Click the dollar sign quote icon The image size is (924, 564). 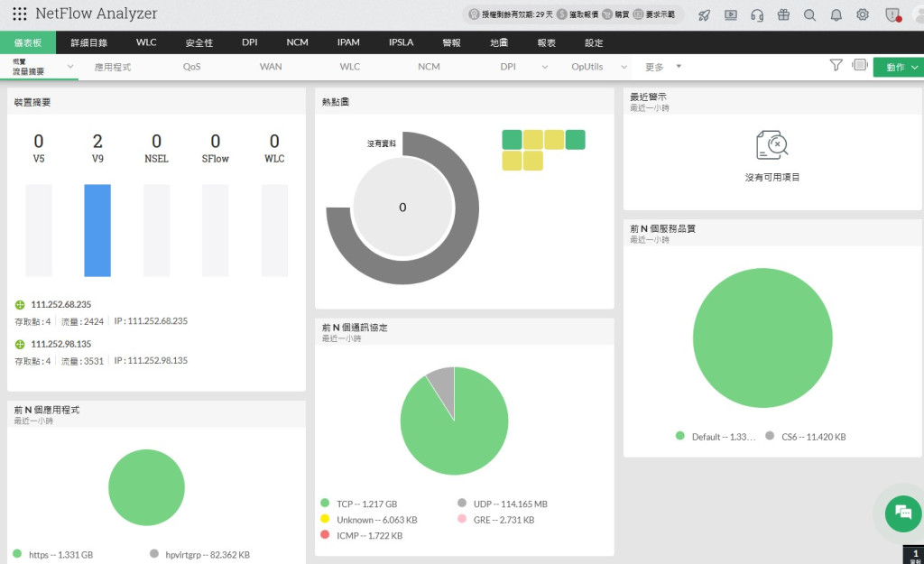point(562,14)
